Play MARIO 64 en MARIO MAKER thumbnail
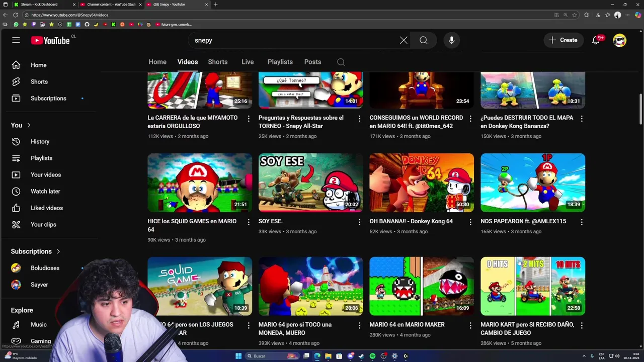Viewport: 644px width, 362px height. pos(422,286)
